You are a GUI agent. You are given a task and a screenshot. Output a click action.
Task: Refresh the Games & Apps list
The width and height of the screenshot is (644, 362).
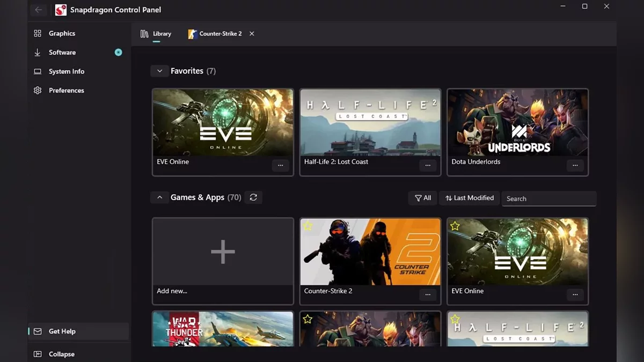(x=253, y=197)
